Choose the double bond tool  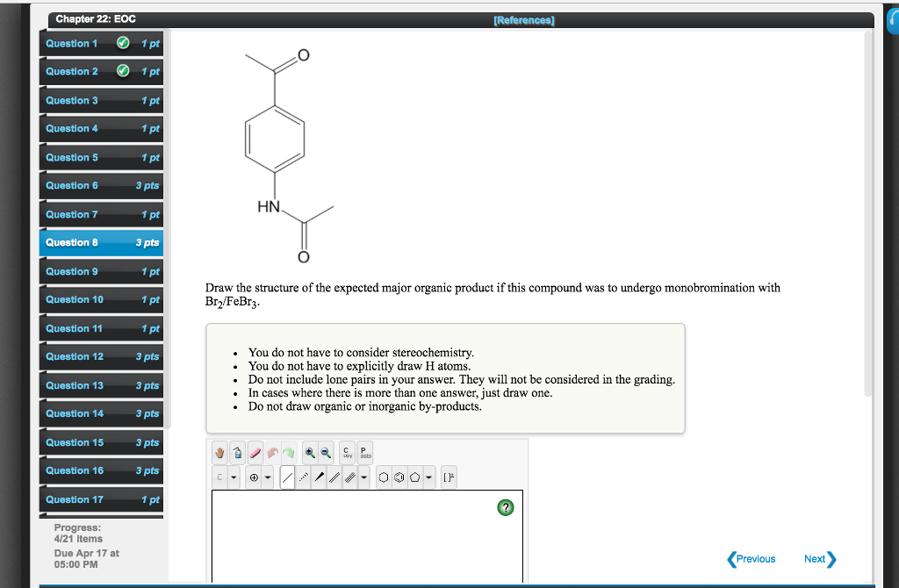335,478
